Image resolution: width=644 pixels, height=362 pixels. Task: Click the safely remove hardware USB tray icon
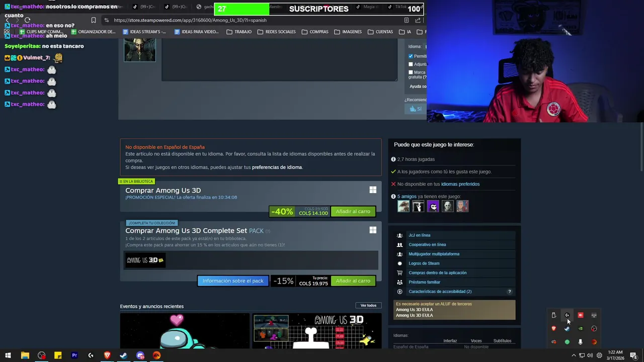tap(553, 315)
